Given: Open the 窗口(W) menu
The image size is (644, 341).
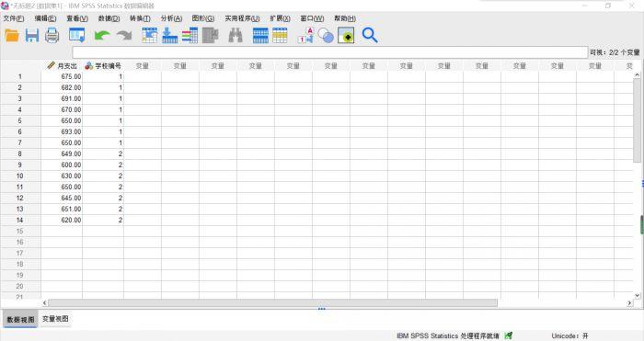Looking at the screenshot, I should pos(312,18).
